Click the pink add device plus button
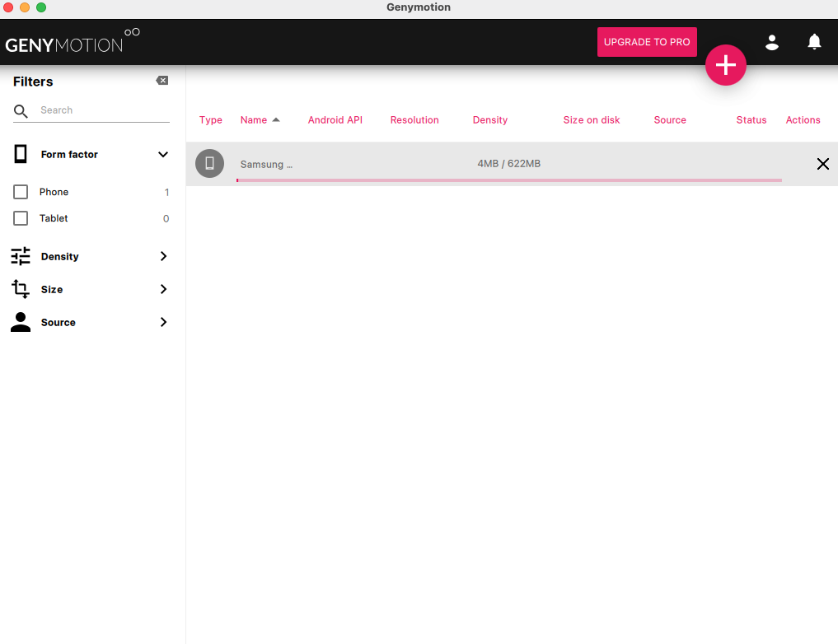Image resolution: width=838 pixels, height=644 pixels. tap(725, 65)
